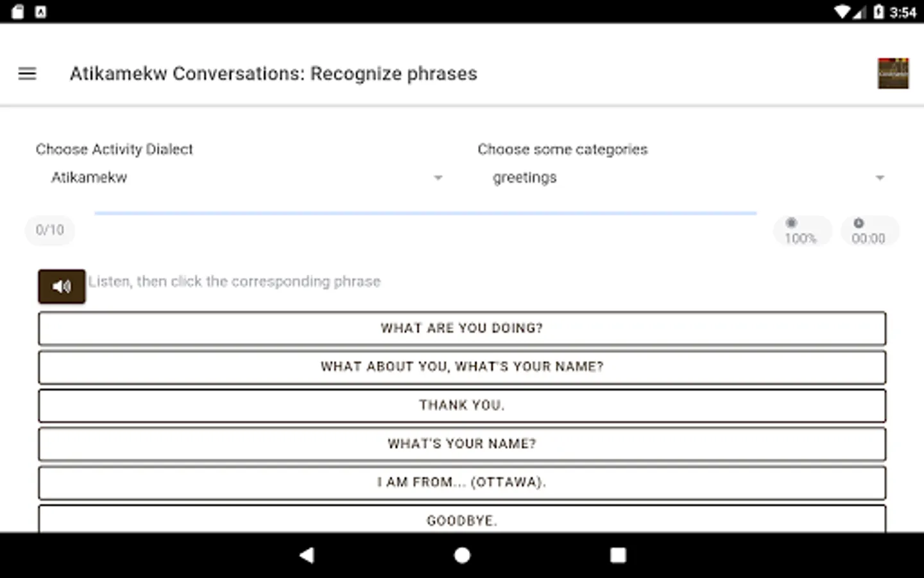Expand the categories dropdown arrow

point(880,178)
